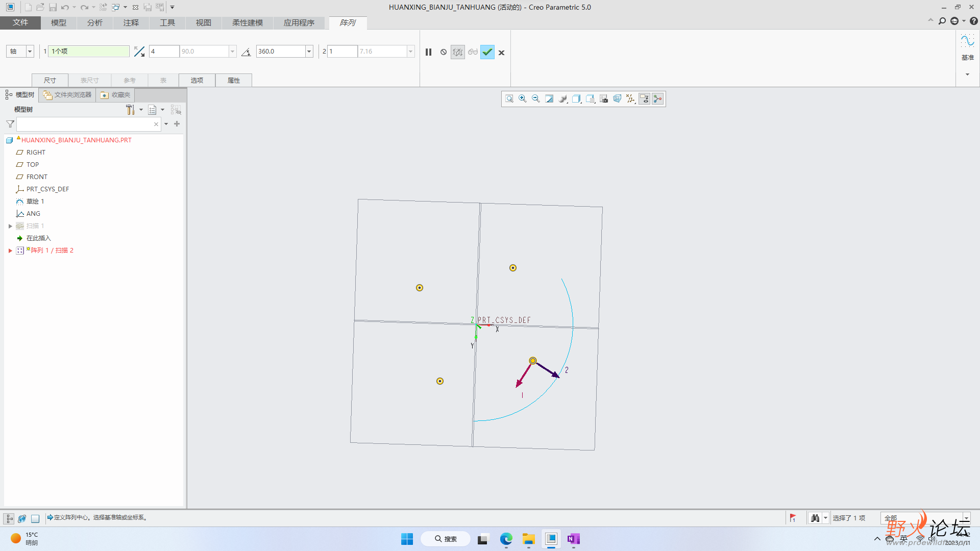Open the 属性 panel tab

coord(234,81)
